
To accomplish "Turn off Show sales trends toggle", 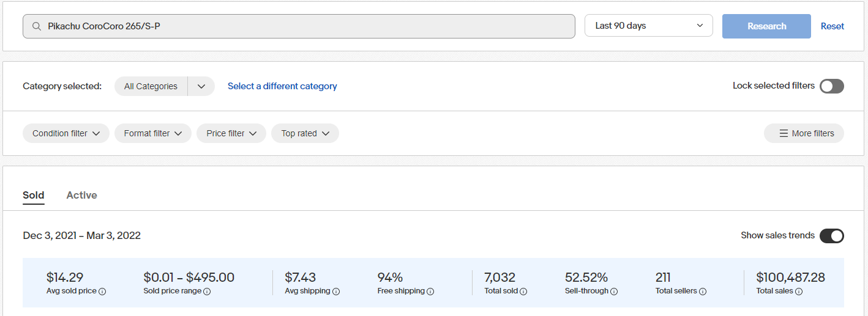I will click(x=832, y=236).
